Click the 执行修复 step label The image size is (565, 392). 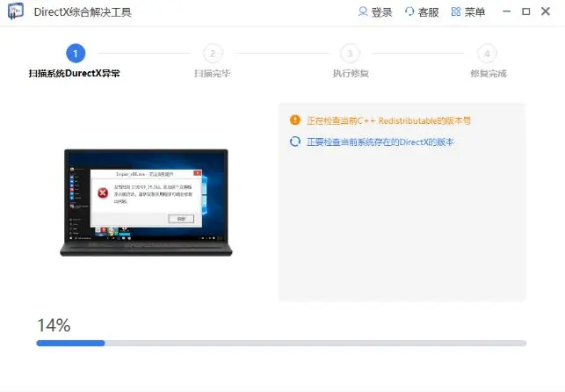[350, 74]
